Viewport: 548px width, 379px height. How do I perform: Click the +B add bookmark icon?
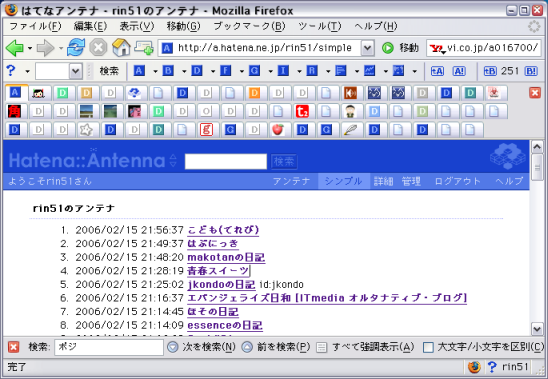click(490, 71)
